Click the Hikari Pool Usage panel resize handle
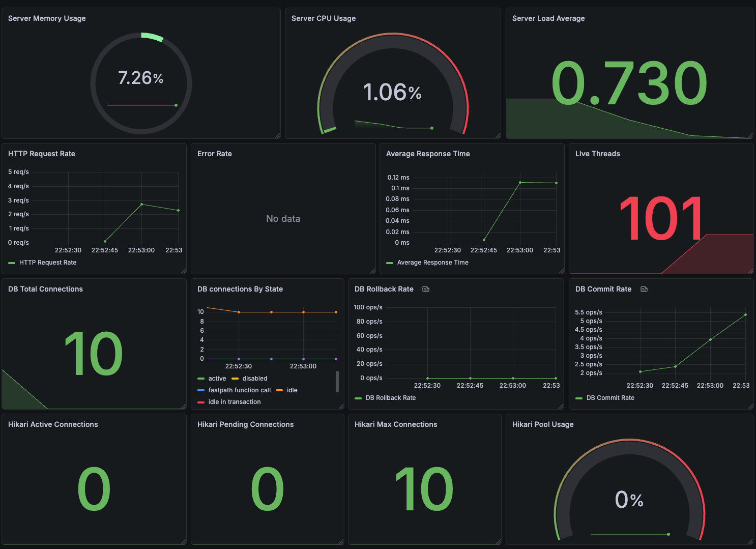Viewport: 756px width, 549px height. coord(750,542)
